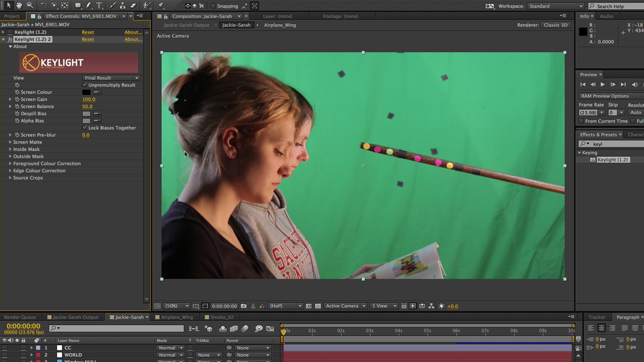Open the Airplane_Wing timeline tab
The height and width of the screenshot is (362, 644).
174,317
